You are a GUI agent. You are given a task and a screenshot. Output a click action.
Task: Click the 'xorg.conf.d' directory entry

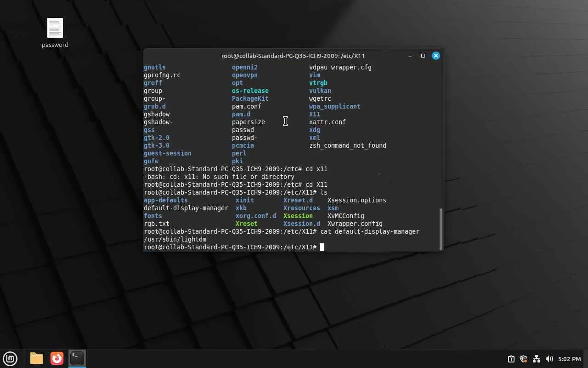pyautogui.click(x=256, y=216)
